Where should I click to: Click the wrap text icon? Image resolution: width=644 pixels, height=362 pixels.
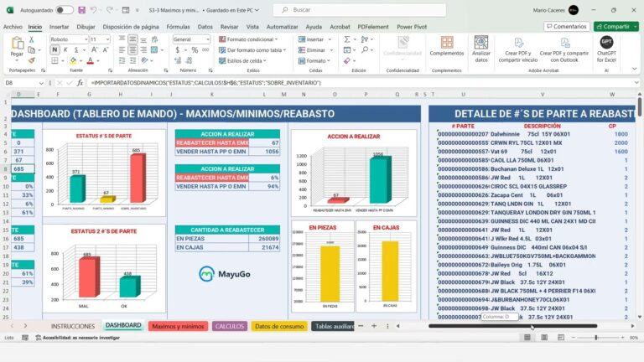click(x=155, y=39)
